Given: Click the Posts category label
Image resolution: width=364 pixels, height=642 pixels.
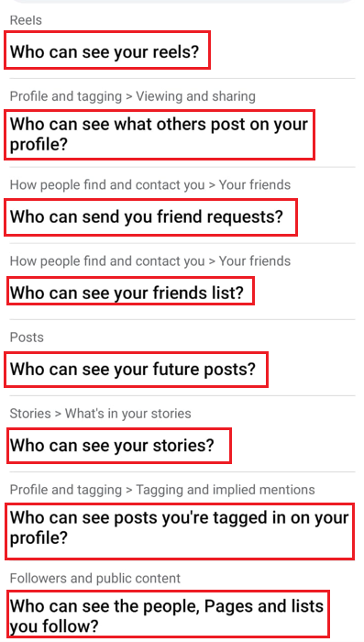Looking at the screenshot, I should point(27,338).
